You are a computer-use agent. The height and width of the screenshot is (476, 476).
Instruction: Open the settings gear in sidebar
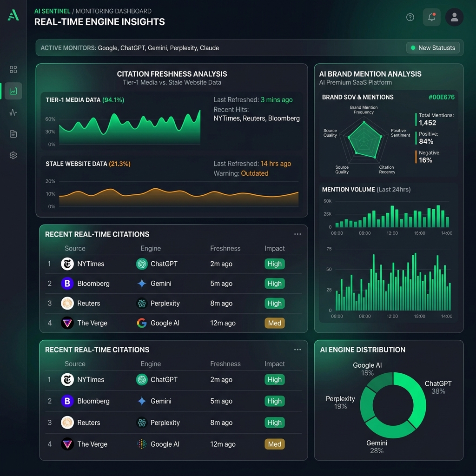point(13,155)
